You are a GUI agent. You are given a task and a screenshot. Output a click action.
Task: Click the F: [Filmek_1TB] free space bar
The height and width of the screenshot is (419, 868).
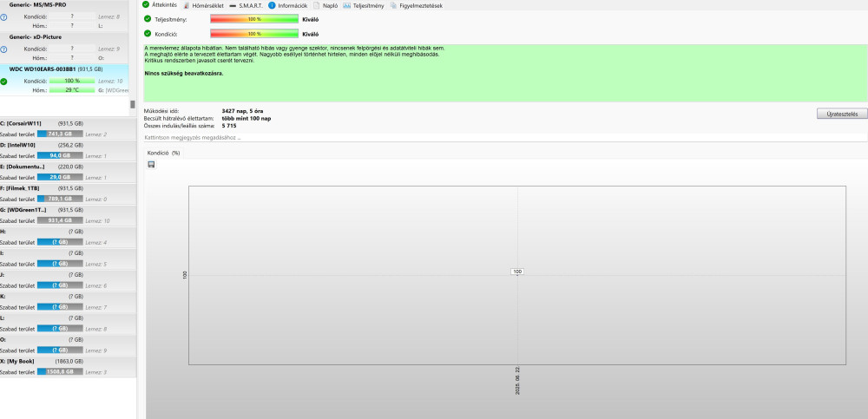[x=60, y=198]
